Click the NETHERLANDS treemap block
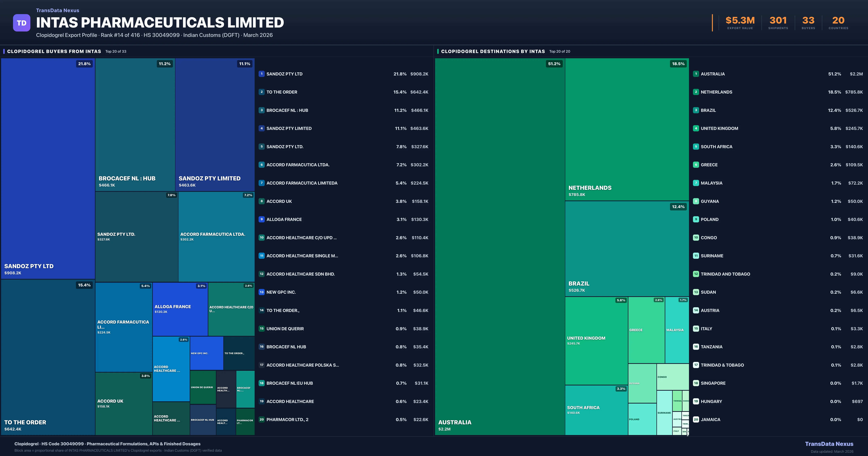This screenshot has width=868, height=456. (627, 130)
